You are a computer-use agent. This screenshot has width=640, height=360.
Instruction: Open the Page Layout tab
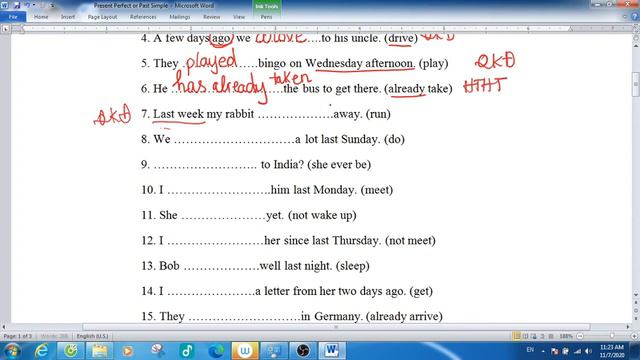[x=102, y=17]
